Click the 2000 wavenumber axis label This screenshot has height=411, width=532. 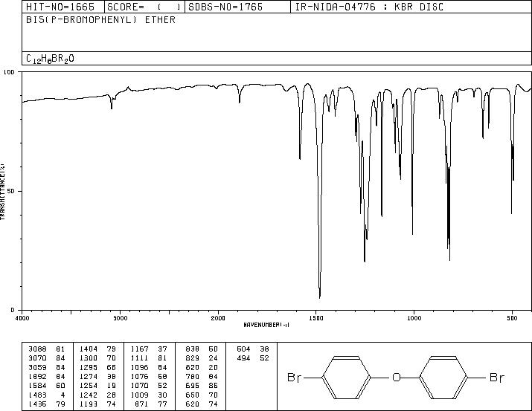[x=218, y=318]
